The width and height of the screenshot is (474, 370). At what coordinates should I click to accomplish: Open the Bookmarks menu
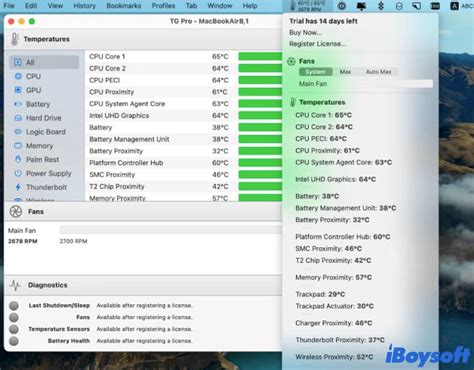[x=124, y=6]
